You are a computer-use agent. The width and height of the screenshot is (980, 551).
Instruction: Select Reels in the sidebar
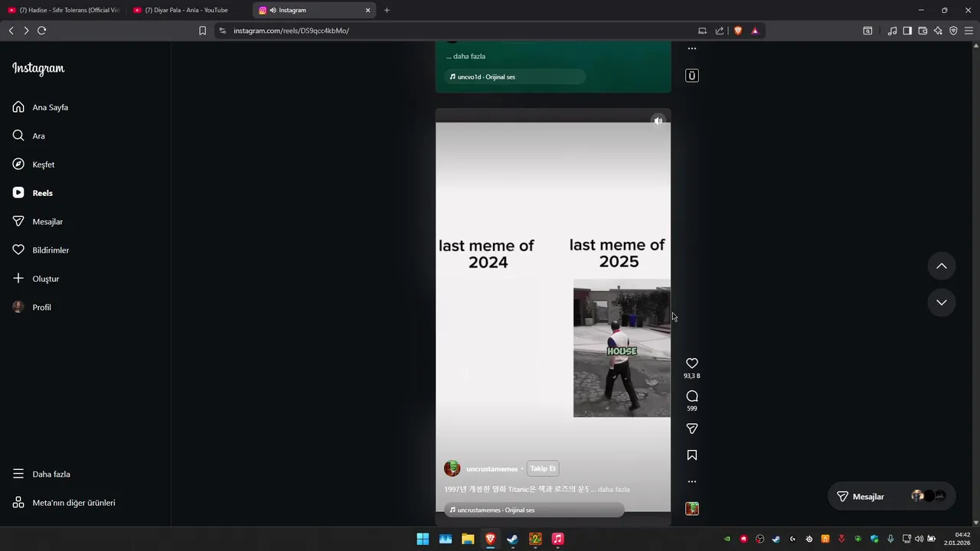tap(42, 193)
